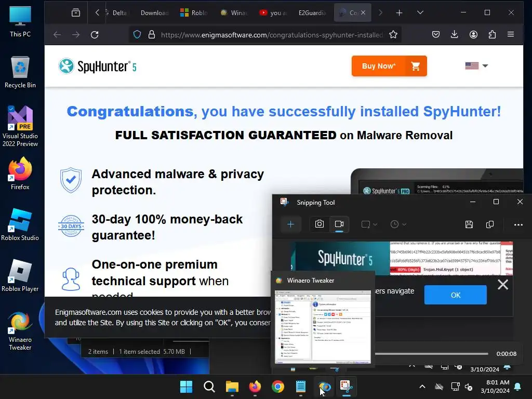This screenshot has width=532, height=399.
Task: Open the taskbar clock and date
Action: tap(495, 387)
